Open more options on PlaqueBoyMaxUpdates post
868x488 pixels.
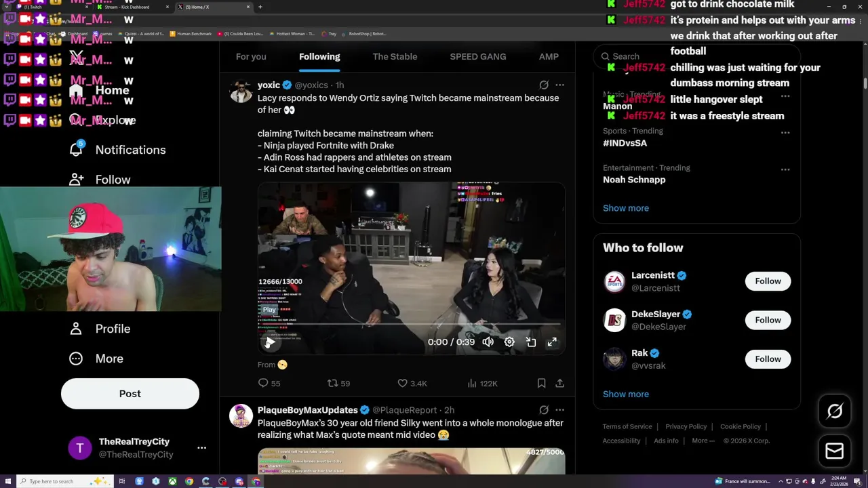pyautogui.click(x=559, y=410)
